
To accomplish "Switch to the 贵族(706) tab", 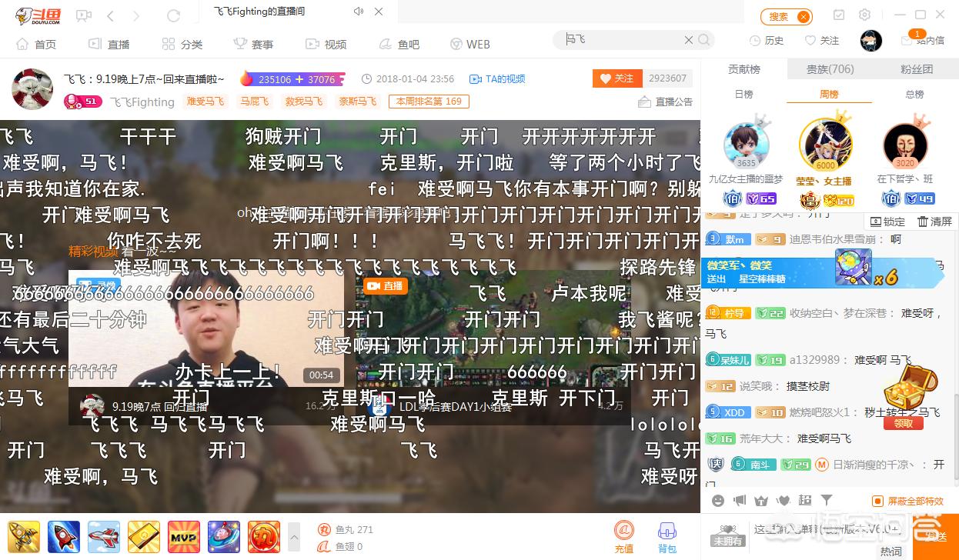I will click(x=830, y=69).
